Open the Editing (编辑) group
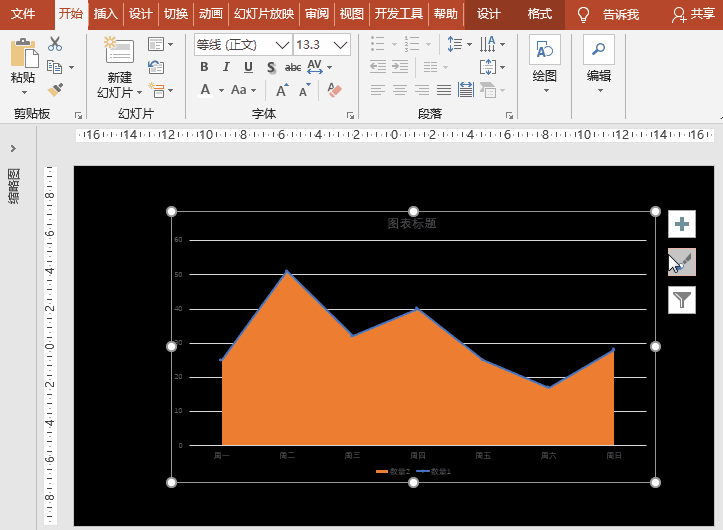 (599, 64)
